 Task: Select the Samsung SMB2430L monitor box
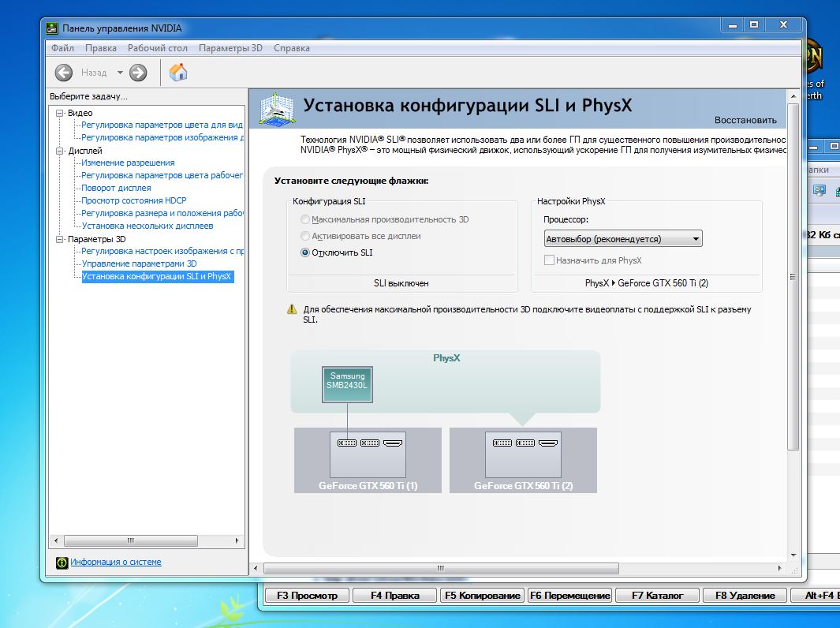(x=347, y=384)
